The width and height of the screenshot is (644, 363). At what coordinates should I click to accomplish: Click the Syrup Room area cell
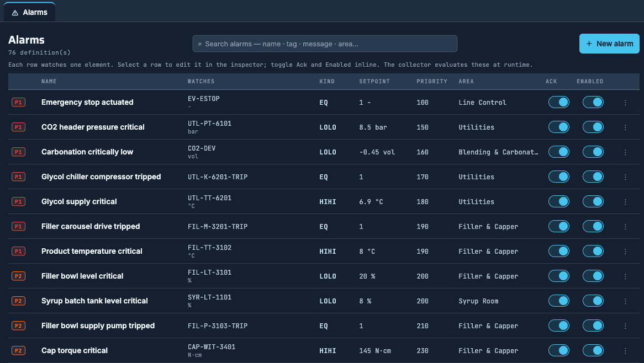click(x=478, y=301)
